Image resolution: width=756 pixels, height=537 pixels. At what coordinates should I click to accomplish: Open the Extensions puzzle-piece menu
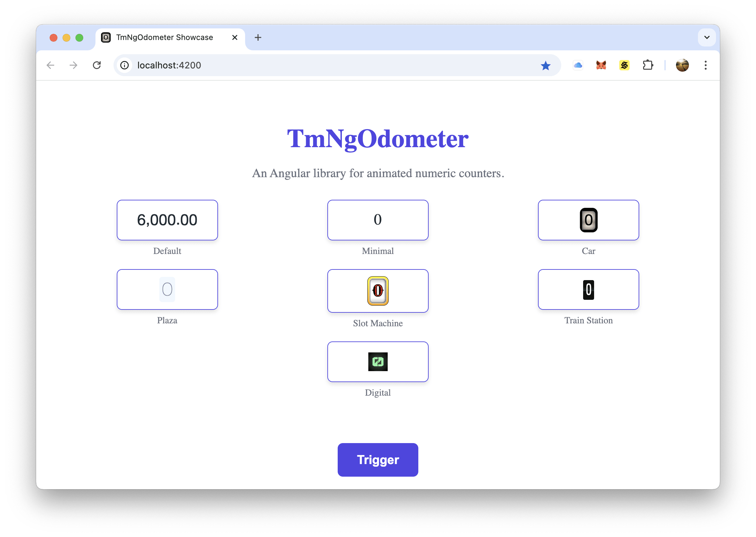pos(648,65)
